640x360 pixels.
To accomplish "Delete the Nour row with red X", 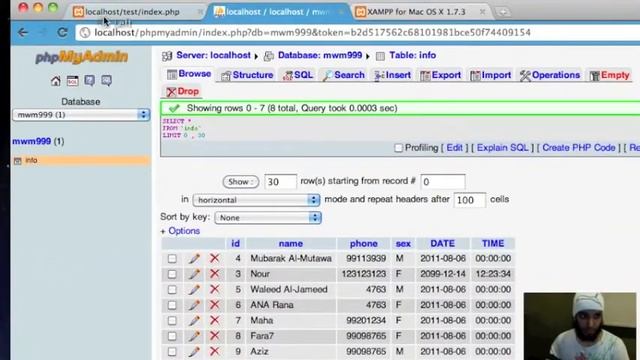I will [214, 274].
